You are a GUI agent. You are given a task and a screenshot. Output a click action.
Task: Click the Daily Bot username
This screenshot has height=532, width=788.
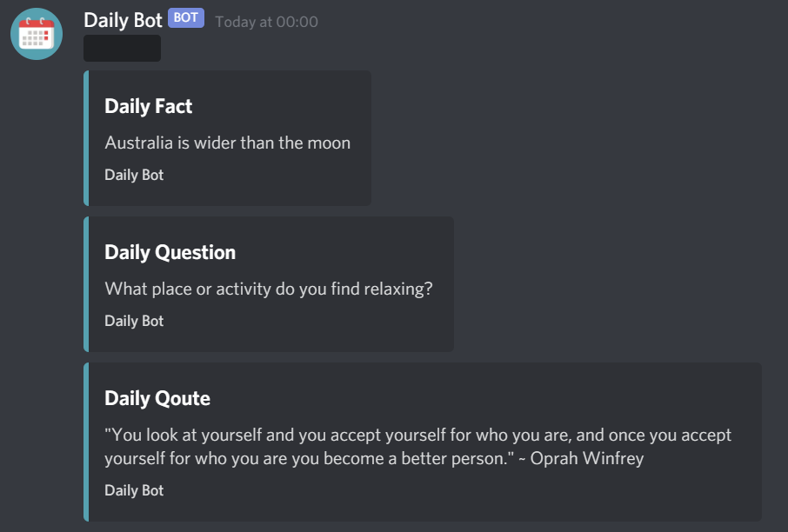pos(122,19)
